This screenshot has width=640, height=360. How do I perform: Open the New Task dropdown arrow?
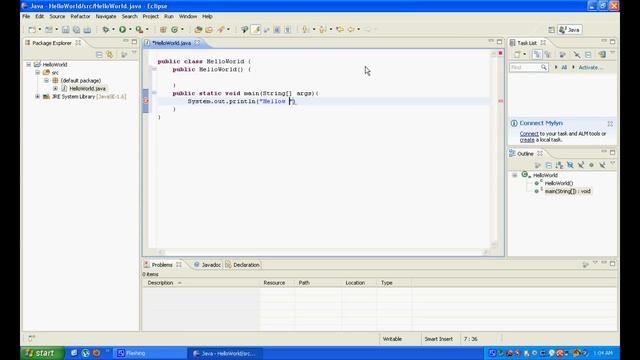coord(524,54)
